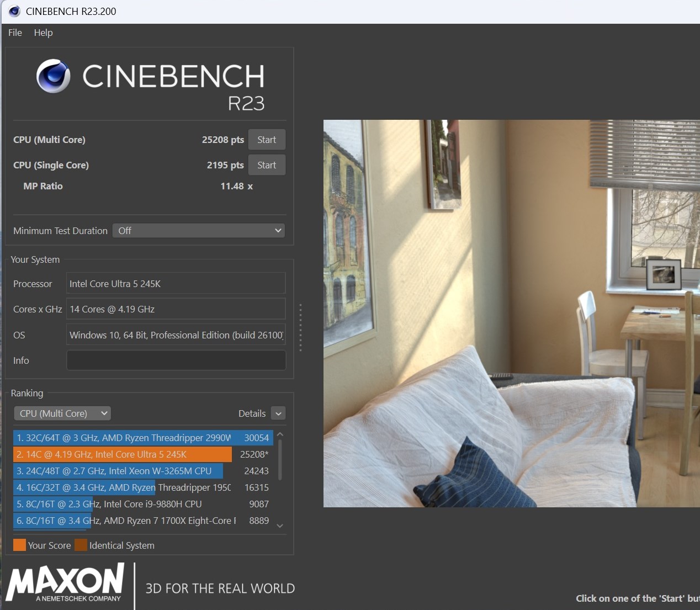700x610 pixels.
Task: Click the 30054 score in ranking
Action: (257, 438)
